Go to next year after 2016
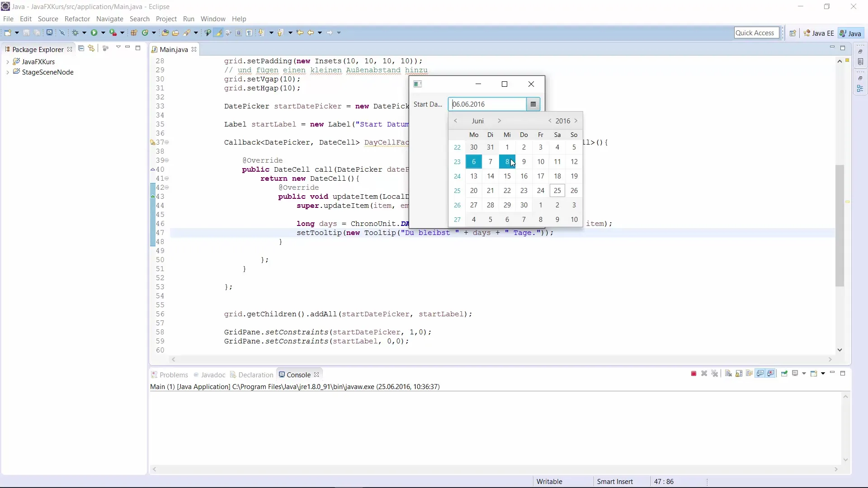The width and height of the screenshot is (868, 488). pos(576,121)
